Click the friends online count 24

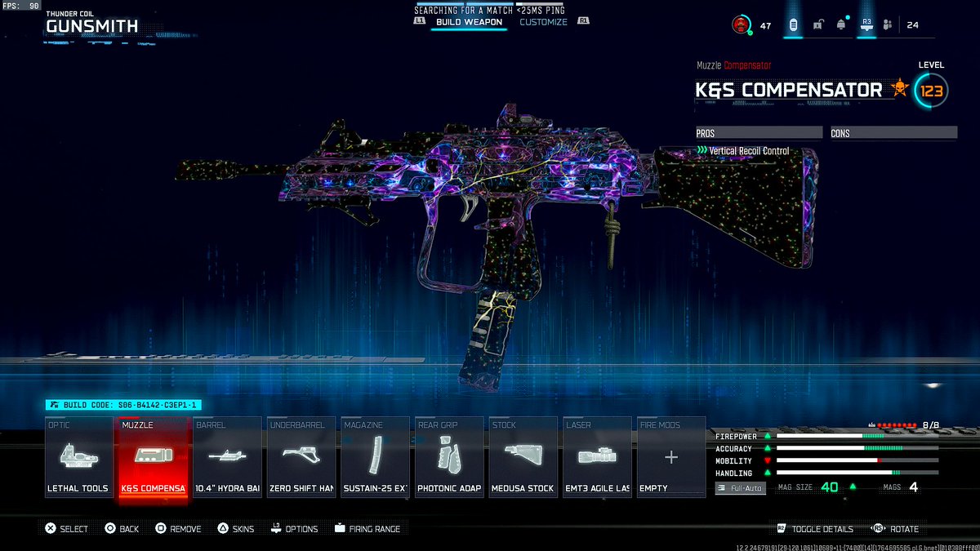click(x=912, y=25)
